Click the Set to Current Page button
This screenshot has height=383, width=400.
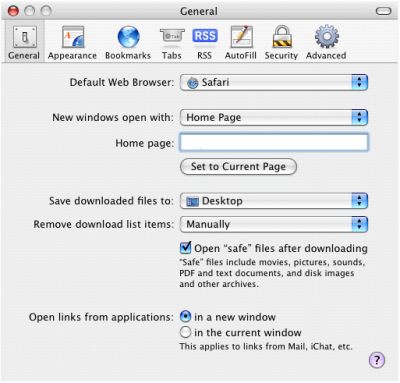(238, 166)
